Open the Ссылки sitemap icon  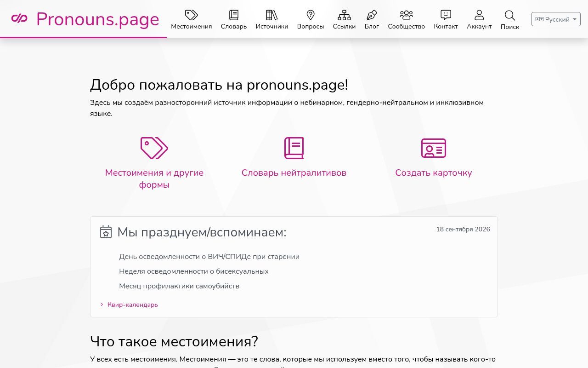pyautogui.click(x=344, y=15)
